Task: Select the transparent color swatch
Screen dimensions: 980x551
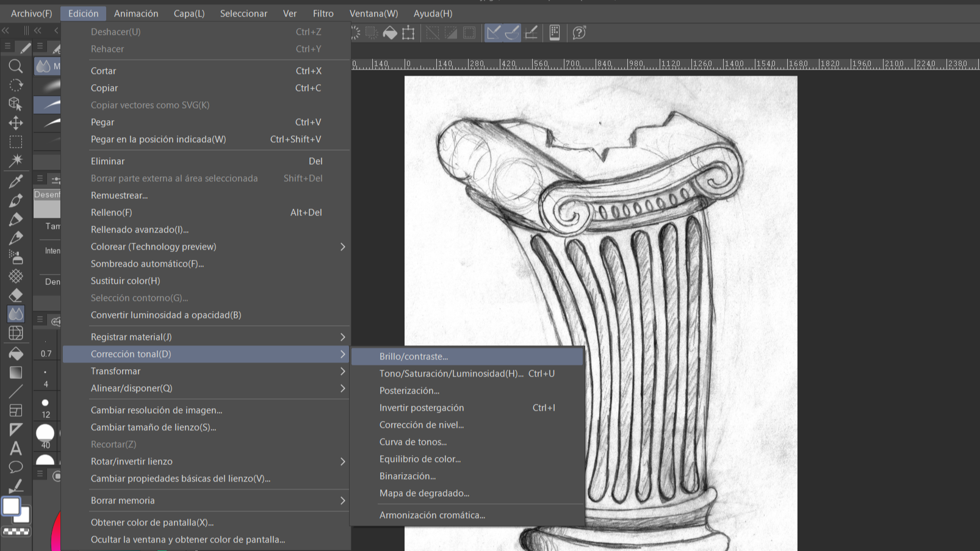Action: (16, 531)
